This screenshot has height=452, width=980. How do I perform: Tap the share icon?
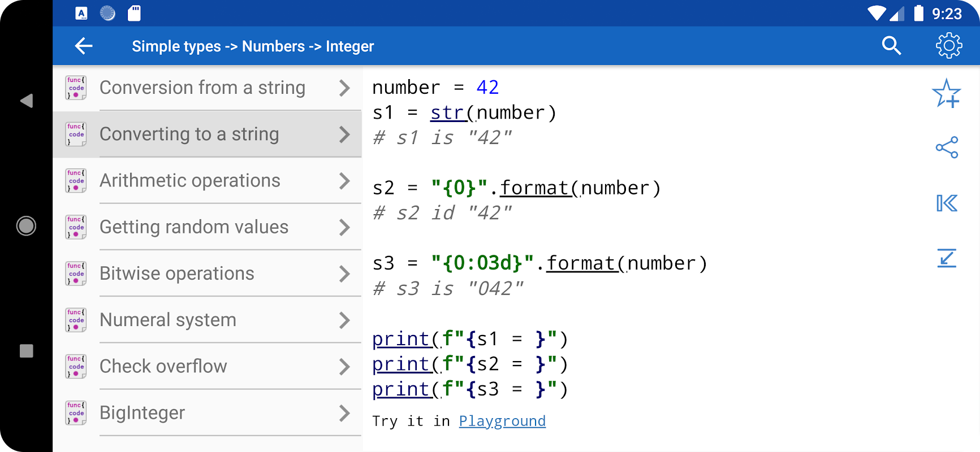947,147
